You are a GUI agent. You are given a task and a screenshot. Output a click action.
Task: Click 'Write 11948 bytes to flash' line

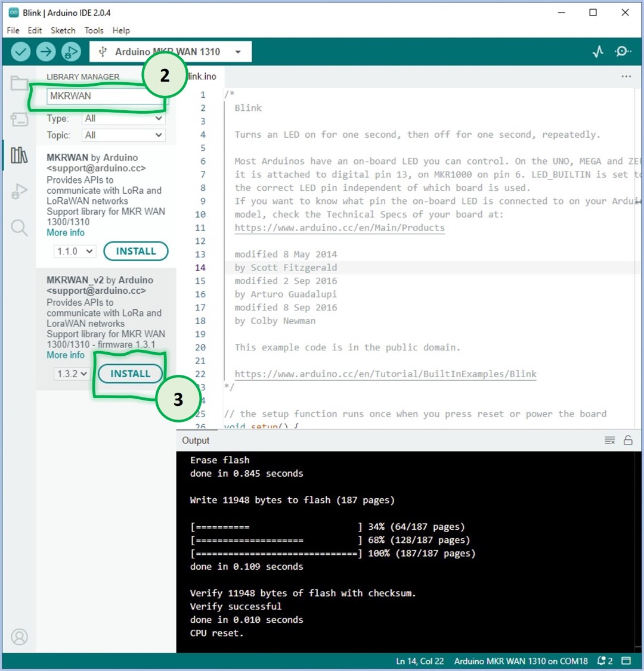pos(292,500)
